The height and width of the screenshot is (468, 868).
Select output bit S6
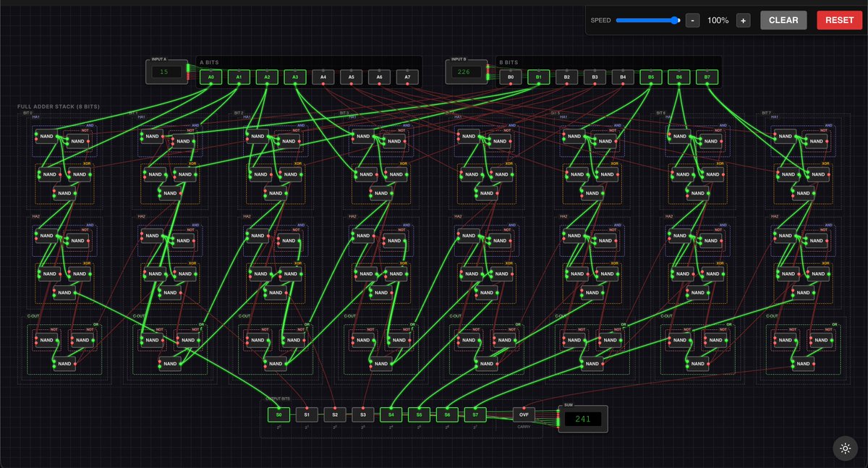pos(448,414)
